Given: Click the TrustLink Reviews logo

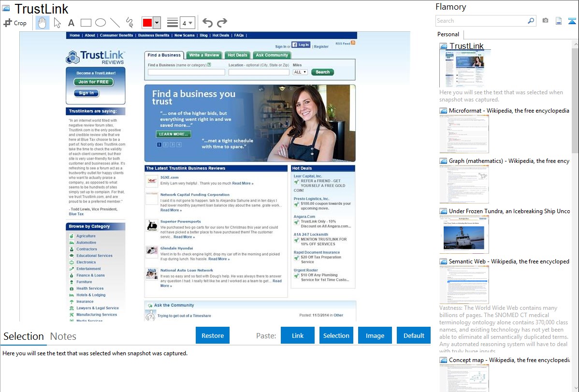Looking at the screenshot, I should pos(95,57).
